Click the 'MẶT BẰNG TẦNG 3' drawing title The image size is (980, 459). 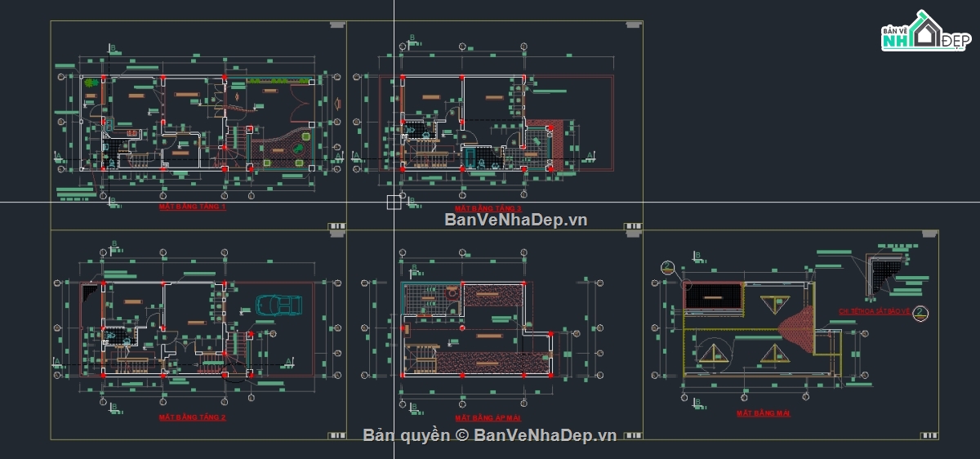pos(488,207)
